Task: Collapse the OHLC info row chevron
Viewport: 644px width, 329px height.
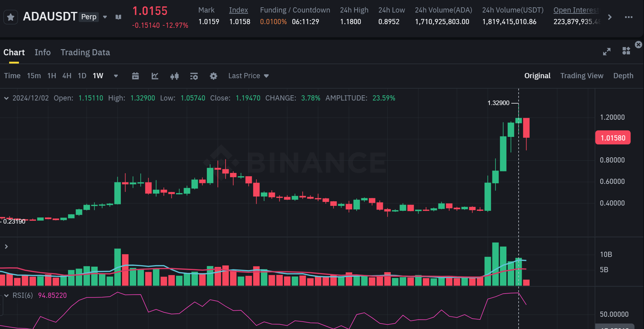Action: (6, 98)
